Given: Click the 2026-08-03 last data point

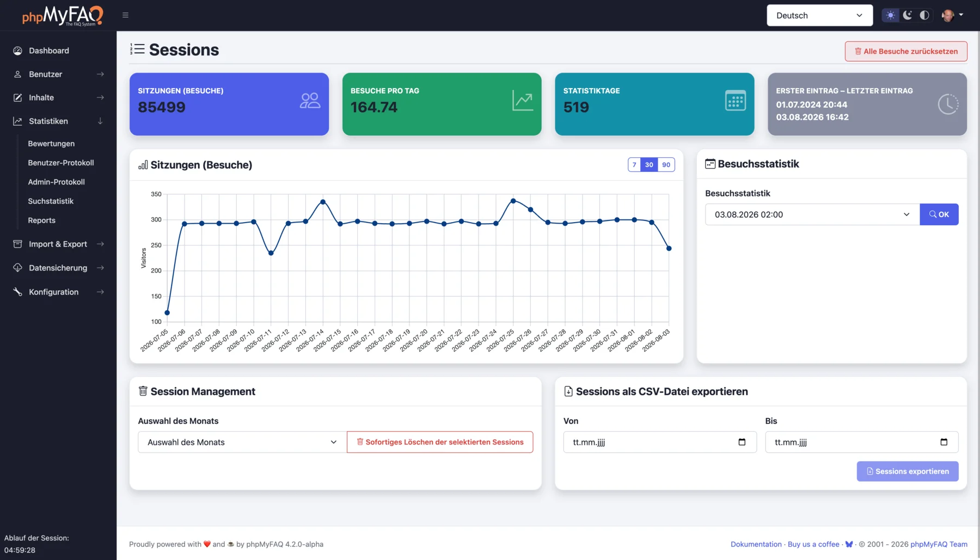Looking at the screenshot, I should (x=669, y=248).
